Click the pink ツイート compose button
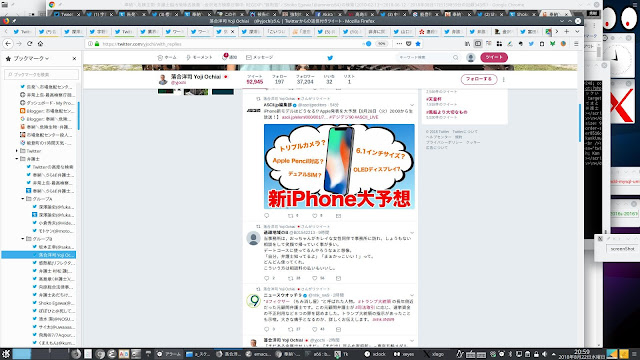The image size is (640, 360). pyautogui.click(x=494, y=58)
